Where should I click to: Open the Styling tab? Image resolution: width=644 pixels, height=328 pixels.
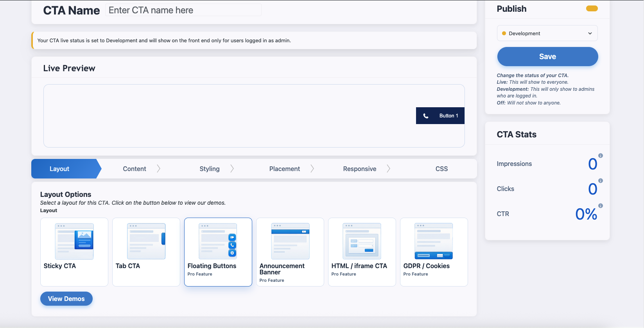[x=210, y=169]
